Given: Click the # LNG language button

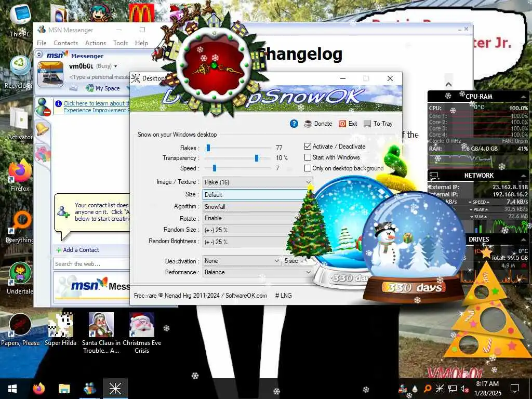Looking at the screenshot, I should (x=283, y=296).
